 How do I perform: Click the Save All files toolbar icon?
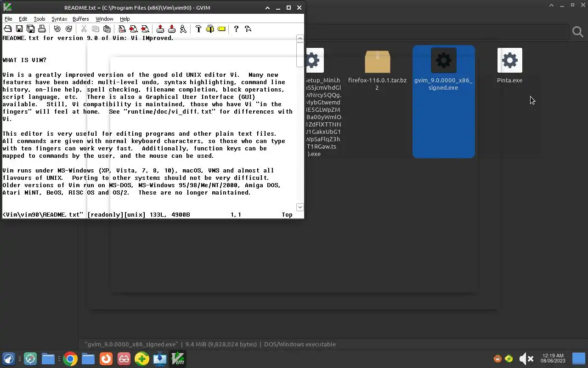pos(30,29)
